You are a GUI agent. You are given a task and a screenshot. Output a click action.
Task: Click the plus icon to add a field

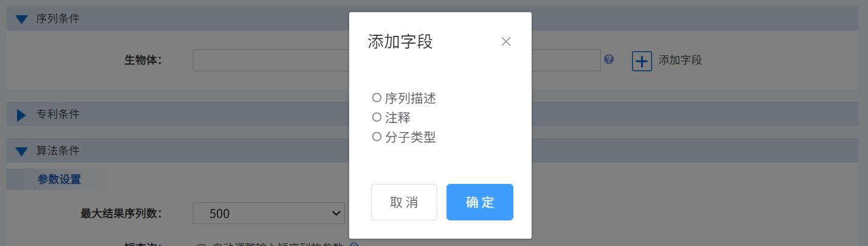[x=642, y=61]
